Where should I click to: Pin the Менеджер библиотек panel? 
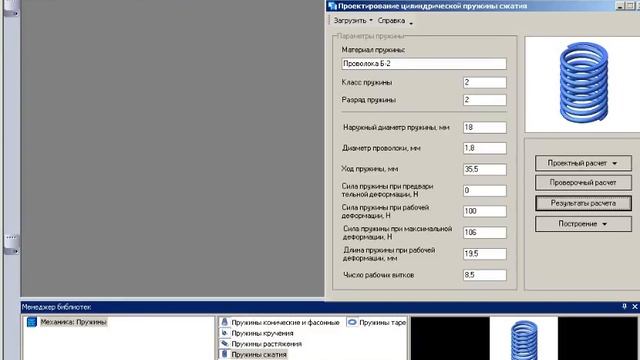(x=624, y=307)
